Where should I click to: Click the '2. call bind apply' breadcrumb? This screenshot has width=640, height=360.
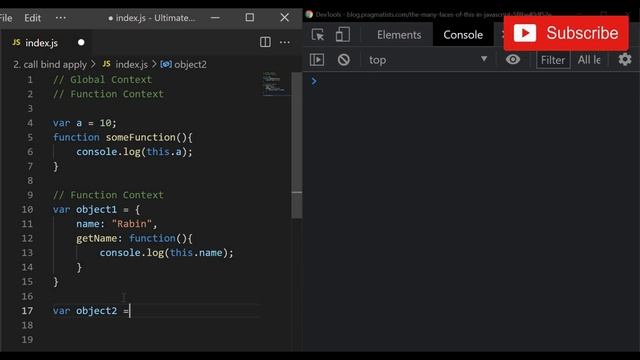coord(50,64)
